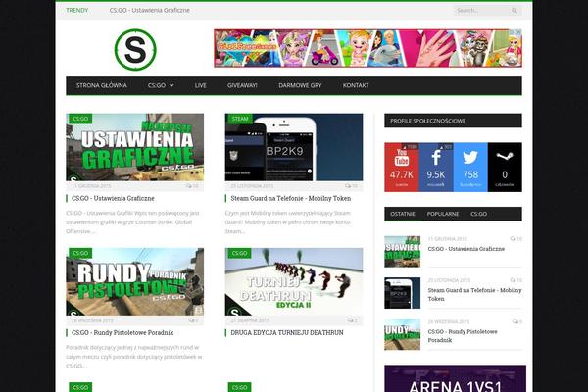Click the PROFILE SPOŁECZNOŚCIOWE heading
The height and width of the screenshot is (392, 588).
(x=428, y=121)
